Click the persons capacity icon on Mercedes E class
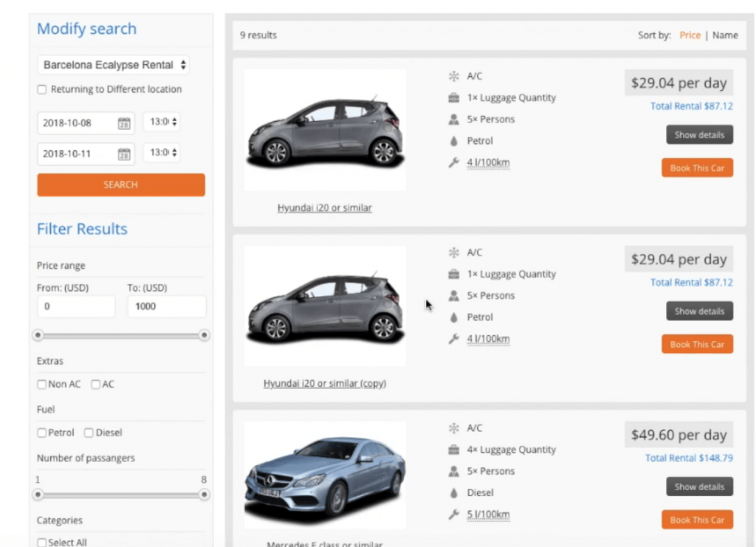756x547 pixels. [453, 471]
